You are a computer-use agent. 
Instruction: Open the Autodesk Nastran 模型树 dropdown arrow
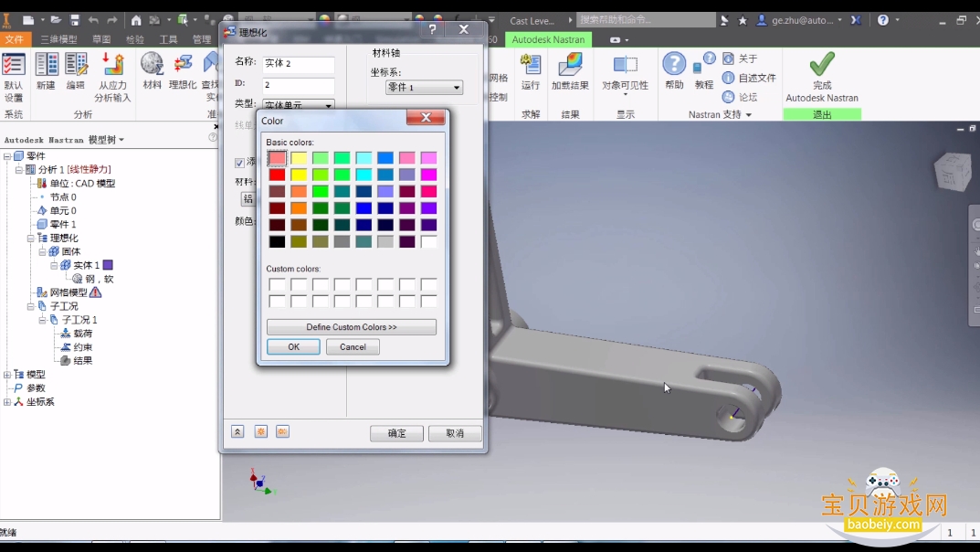click(121, 140)
